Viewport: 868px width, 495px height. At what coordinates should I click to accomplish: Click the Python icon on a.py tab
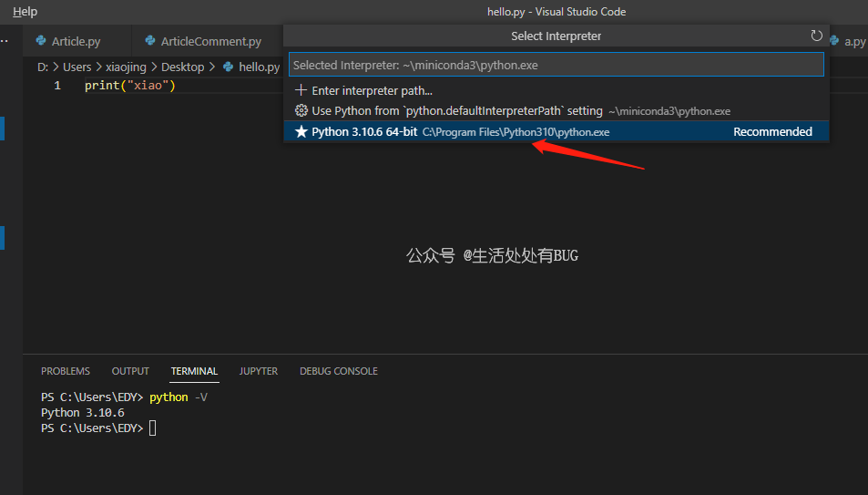[x=834, y=41]
